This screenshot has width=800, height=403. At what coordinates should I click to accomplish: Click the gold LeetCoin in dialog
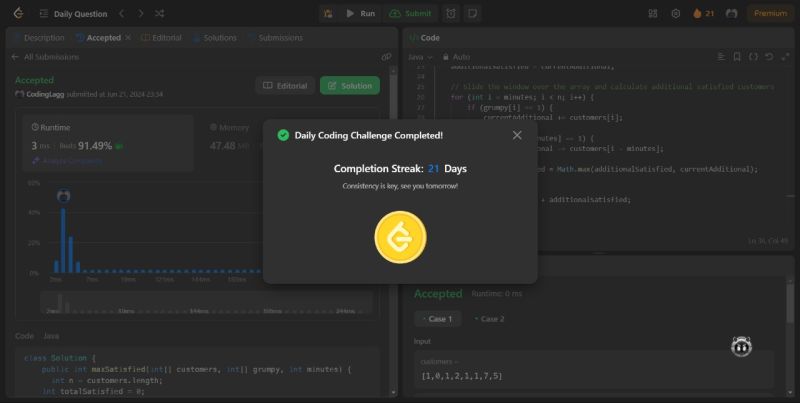pyautogui.click(x=401, y=237)
